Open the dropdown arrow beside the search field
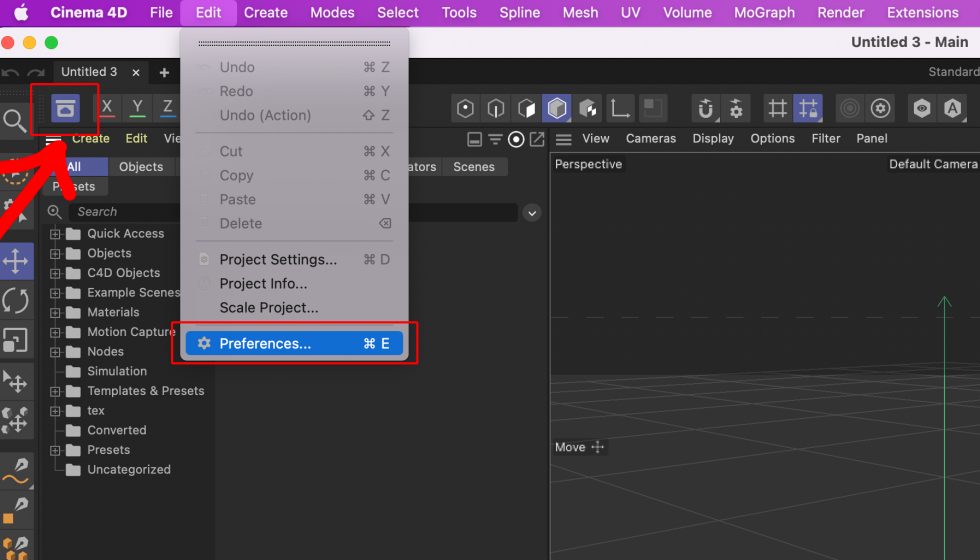Image resolution: width=980 pixels, height=560 pixels. click(x=532, y=213)
